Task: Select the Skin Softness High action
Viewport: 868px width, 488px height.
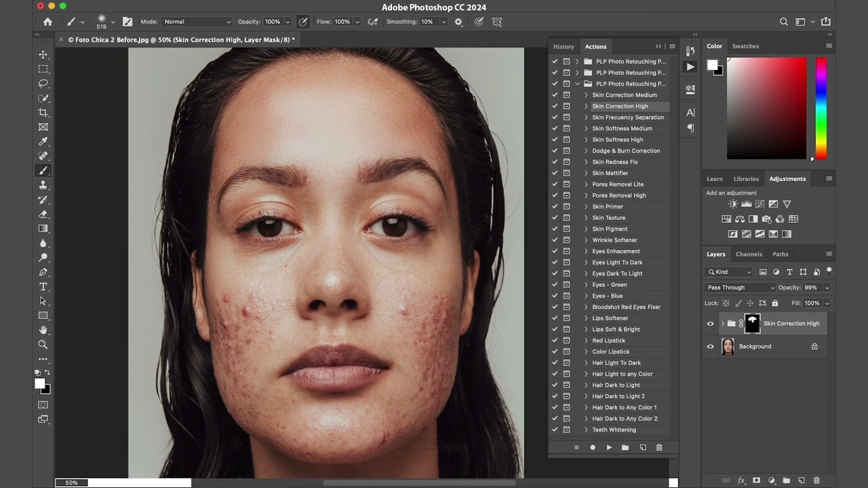Action: [618, 140]
